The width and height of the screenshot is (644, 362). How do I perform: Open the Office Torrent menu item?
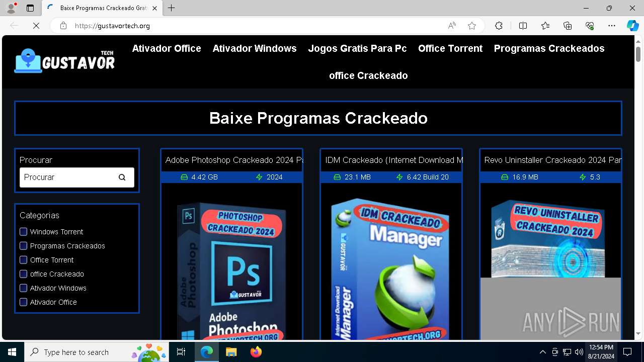click(450, 48)
